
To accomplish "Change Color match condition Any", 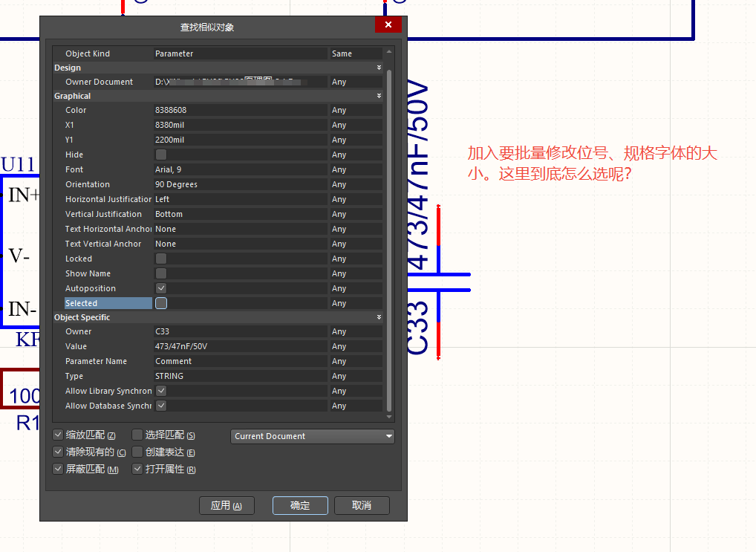I will (x=356, y=110).
